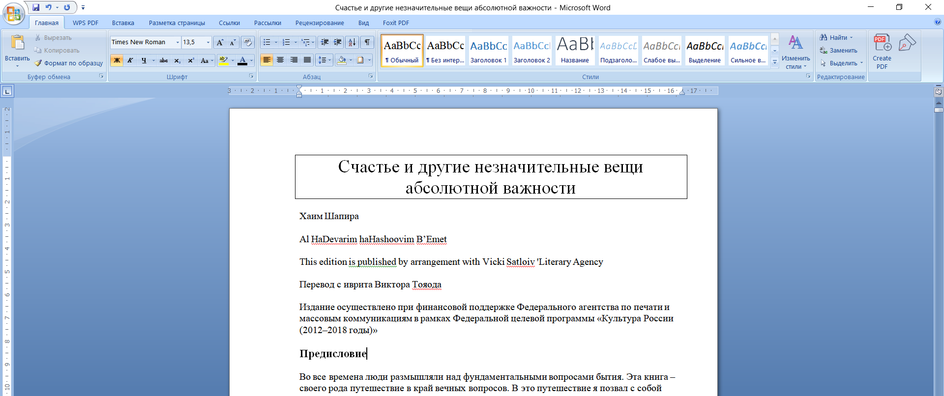Click the Cut (Вырезать) command

[x=54, y=37]
